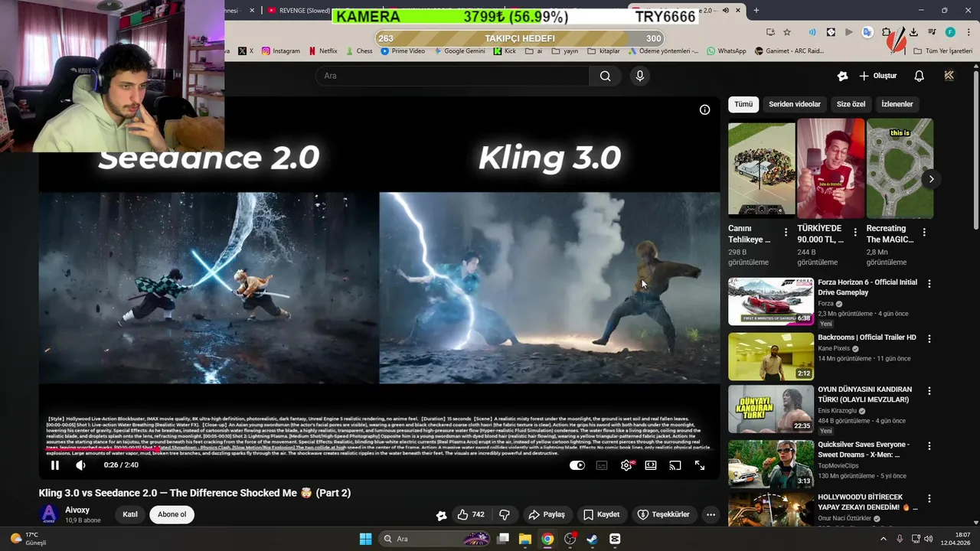This screenshot has width=980, height=551.
Task: Open more actions menu below video
Action: (710, 515)
